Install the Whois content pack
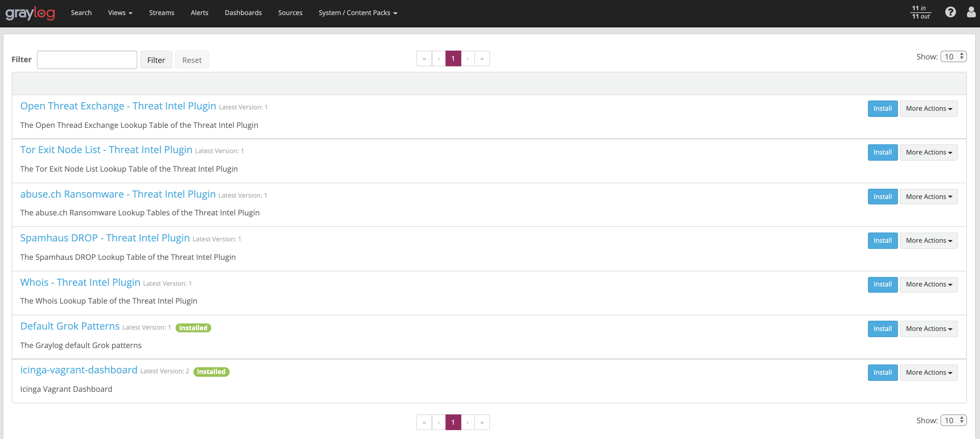This screenshot has height=439, width=980. [x=883, y=284]
